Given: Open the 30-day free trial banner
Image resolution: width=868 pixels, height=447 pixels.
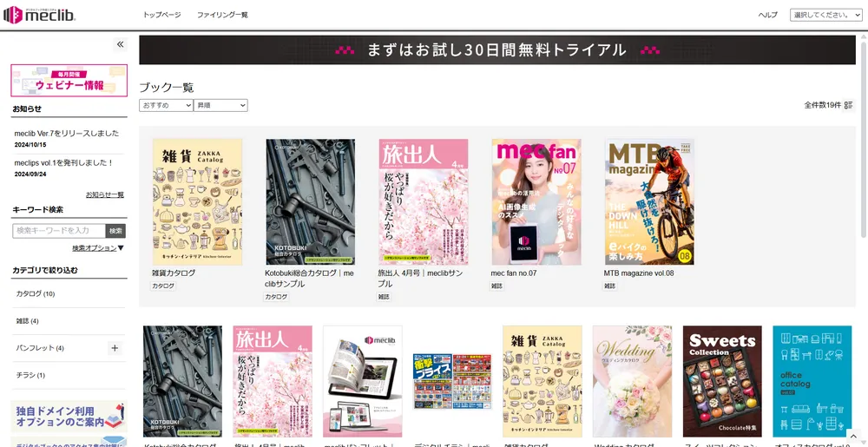Looking at the screenshot, I should click(x=496, y=50).
